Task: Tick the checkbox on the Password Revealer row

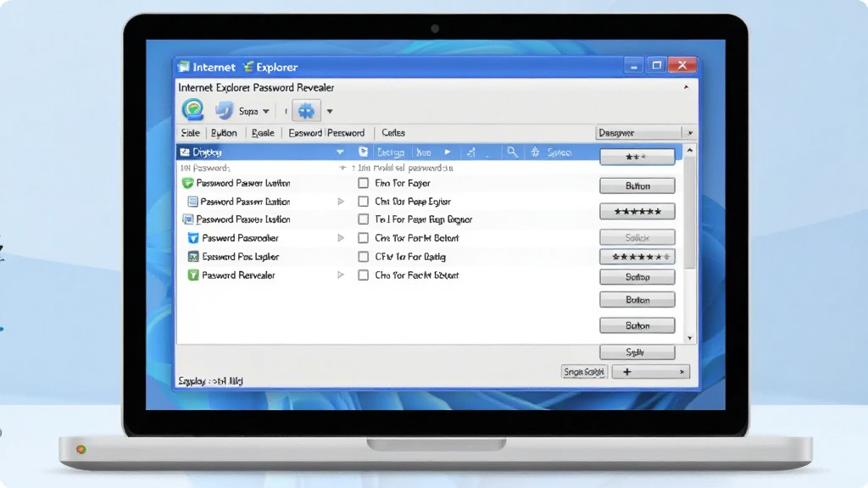Action: point(363,275)
